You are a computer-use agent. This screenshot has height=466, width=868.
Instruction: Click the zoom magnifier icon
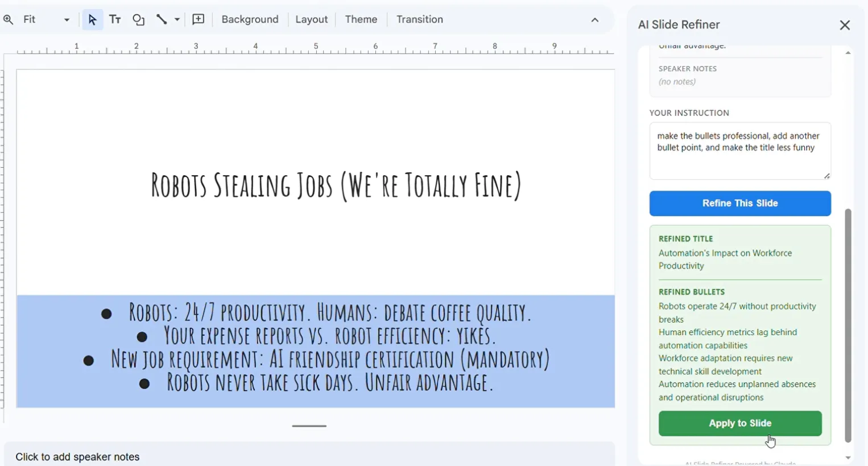click(8, 20)
